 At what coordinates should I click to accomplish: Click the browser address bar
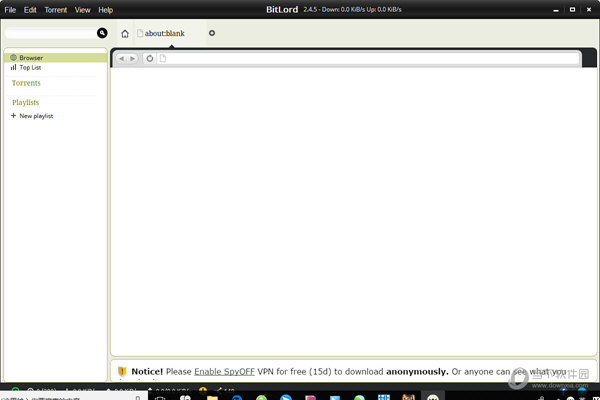pyautogui.click(x=368, y=59)
